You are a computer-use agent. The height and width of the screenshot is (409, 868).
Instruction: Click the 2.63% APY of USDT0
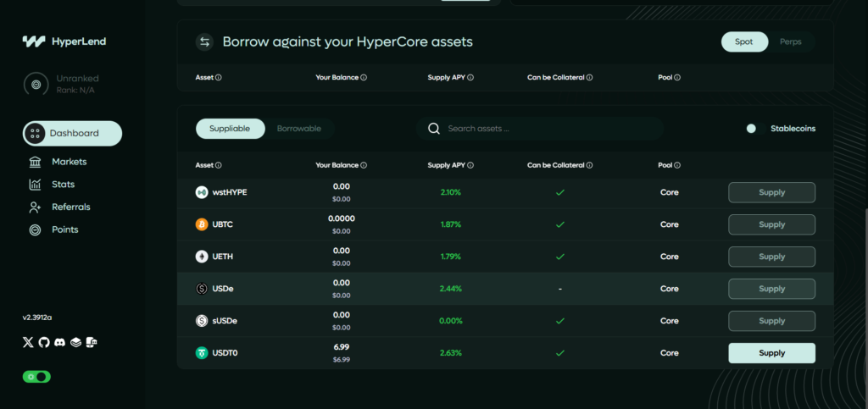click(x=451, y=353)
